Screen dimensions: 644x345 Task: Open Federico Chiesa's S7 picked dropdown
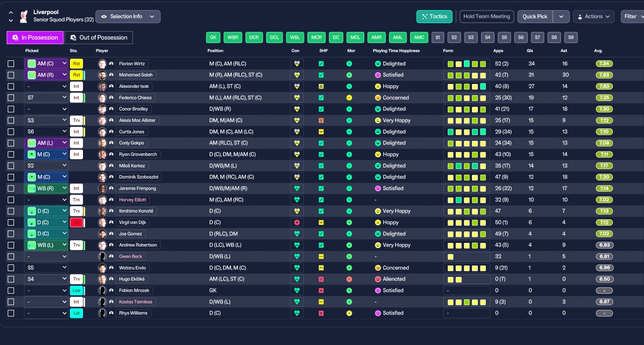coord(46,98)
